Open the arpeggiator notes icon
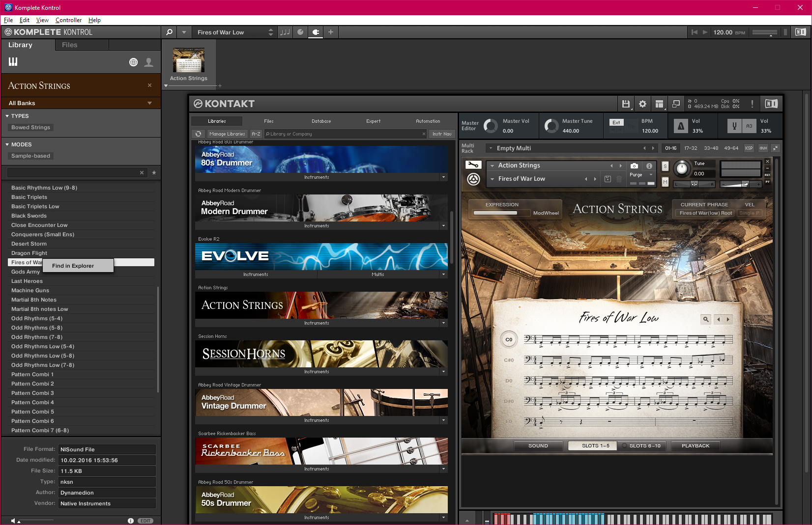 coord(285,32)
